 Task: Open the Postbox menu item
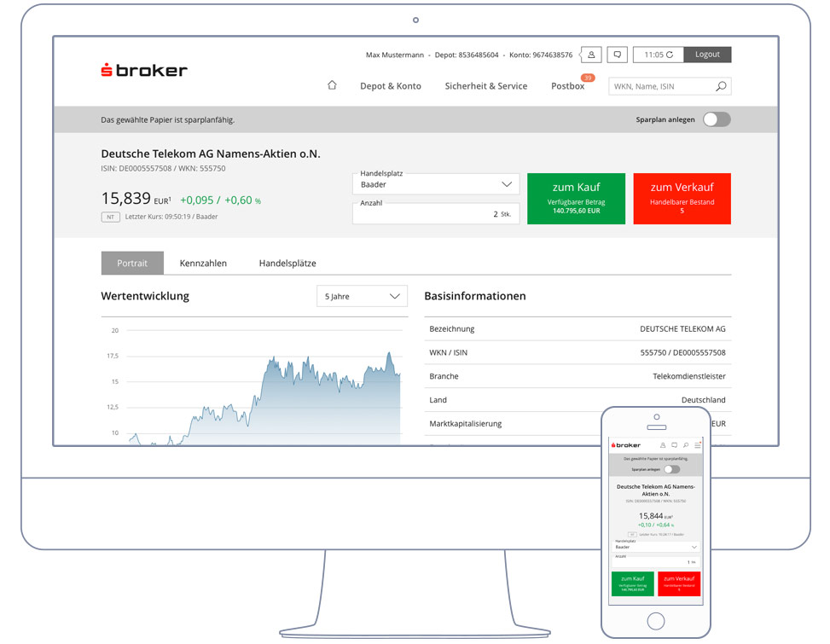tap(567, 86)
